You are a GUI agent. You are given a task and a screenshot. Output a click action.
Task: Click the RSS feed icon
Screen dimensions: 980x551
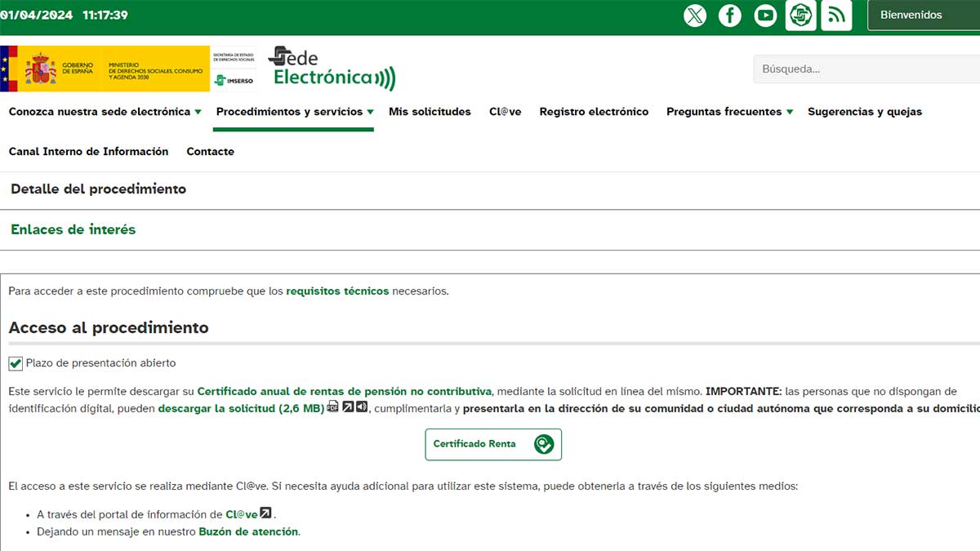[836, 15]
